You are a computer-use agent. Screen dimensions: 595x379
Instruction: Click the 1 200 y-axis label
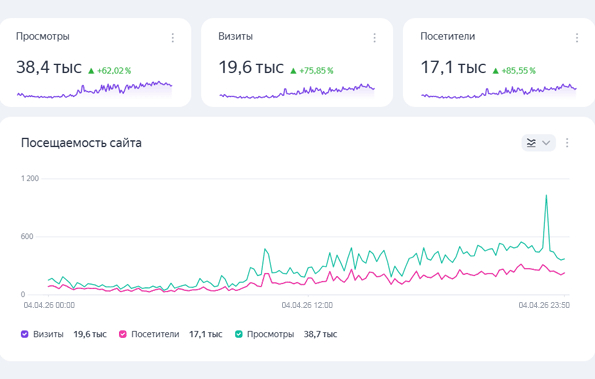pos(30,178)
